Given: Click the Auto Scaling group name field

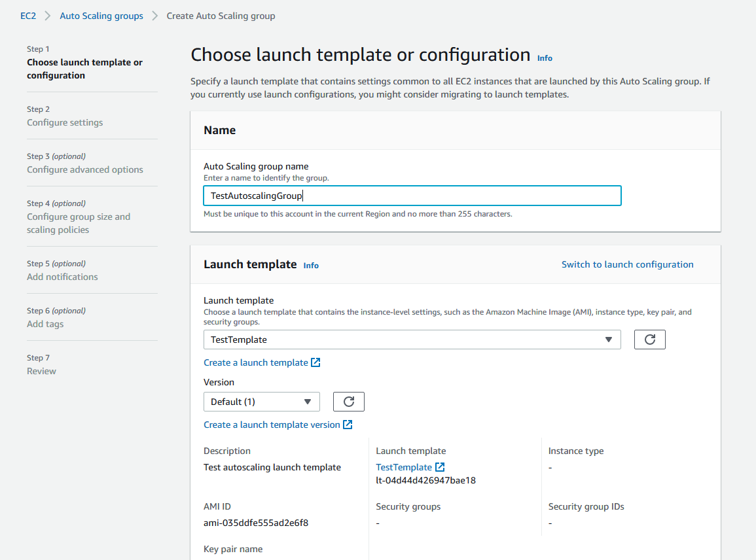Looking at the screenshot, I should (412, 196).
